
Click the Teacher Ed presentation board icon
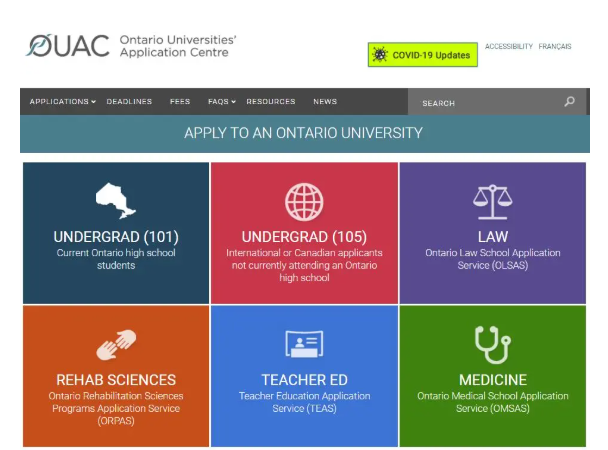click(304, 344)
